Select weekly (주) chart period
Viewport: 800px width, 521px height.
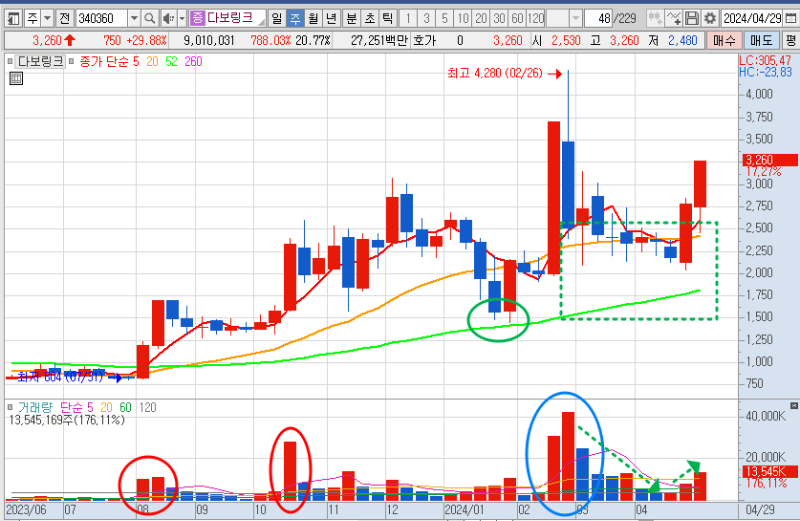coord(295,19)
